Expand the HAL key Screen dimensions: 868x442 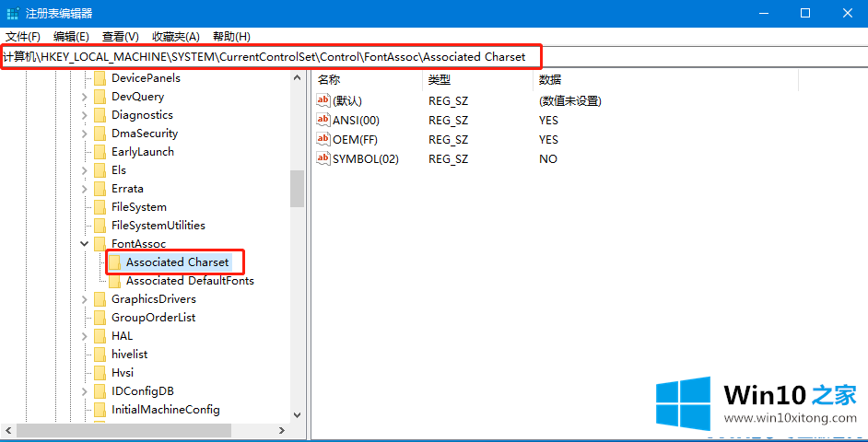click(84, 336)
